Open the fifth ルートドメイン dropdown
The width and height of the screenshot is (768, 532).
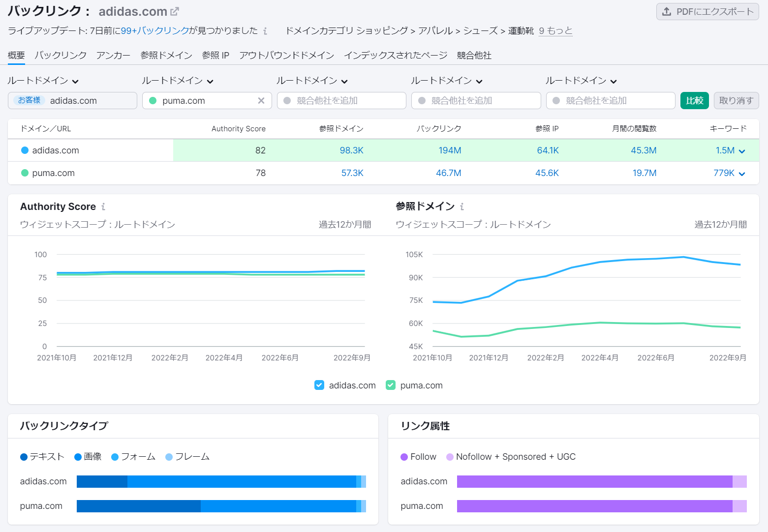pos(581,81)
